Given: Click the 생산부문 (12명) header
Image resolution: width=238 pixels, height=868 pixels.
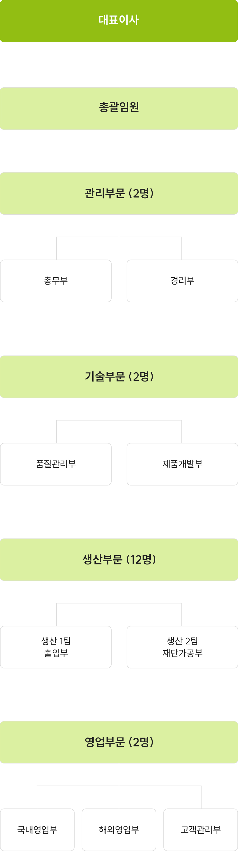Looking at the screenshot, I should tap(119, 560).
